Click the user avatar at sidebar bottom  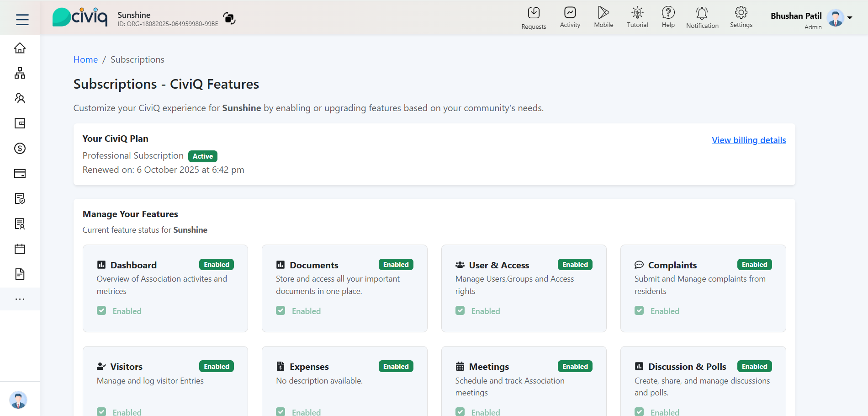point(18,400)
